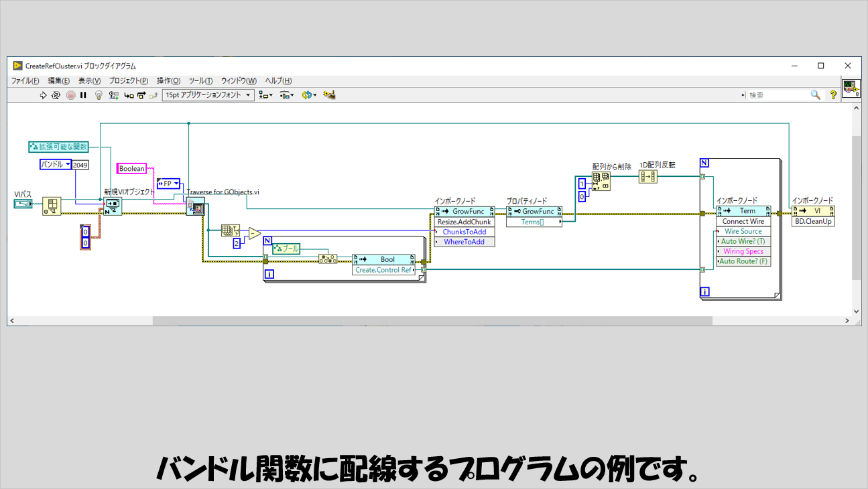
Task: Toggle highlight execution light bulb
Action: (99, 95)
